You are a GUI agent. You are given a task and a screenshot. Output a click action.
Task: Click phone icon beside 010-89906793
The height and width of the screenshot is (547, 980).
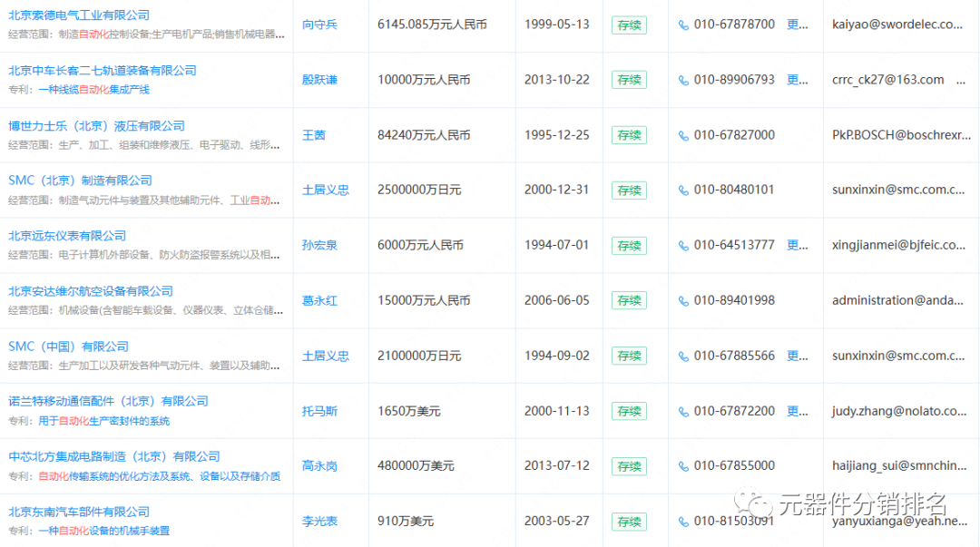coord(684,80)
